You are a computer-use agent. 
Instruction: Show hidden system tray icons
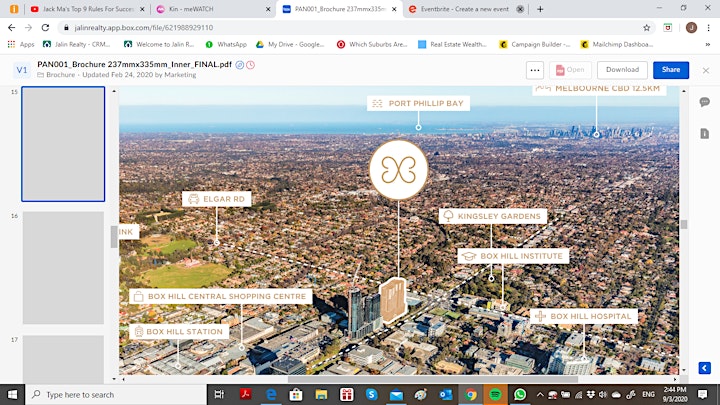click(x=540, y=394)
